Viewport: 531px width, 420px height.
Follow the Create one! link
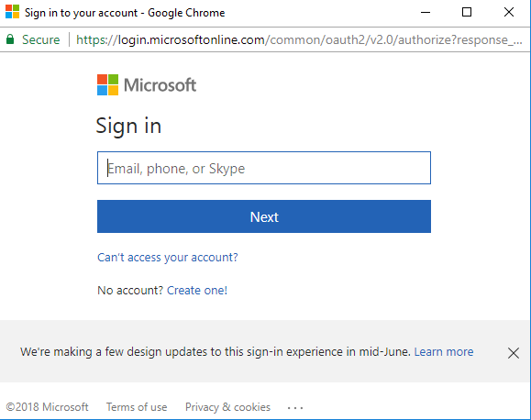pos(197,291)
